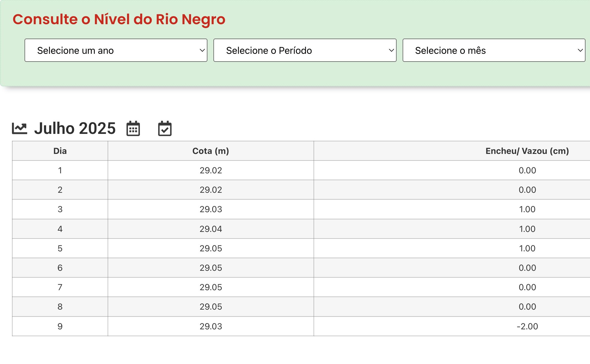
Task: Click the Cota value 29.03 for day 3
Action: pos(211,209)
